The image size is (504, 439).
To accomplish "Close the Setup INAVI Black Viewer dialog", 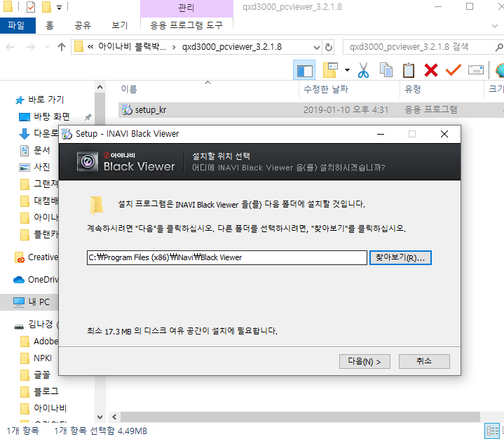I will [444, 134].
